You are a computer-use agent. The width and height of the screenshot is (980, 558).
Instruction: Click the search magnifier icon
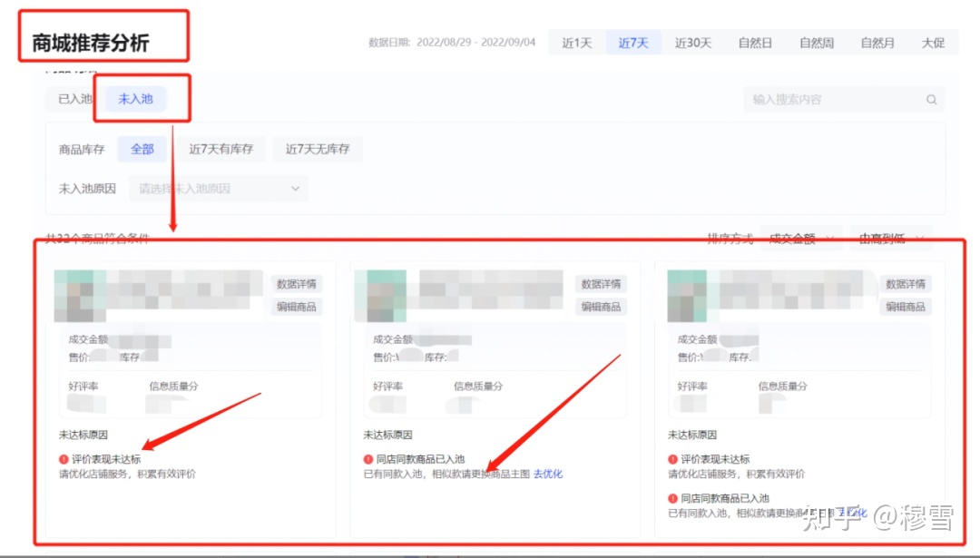point(931,100)
